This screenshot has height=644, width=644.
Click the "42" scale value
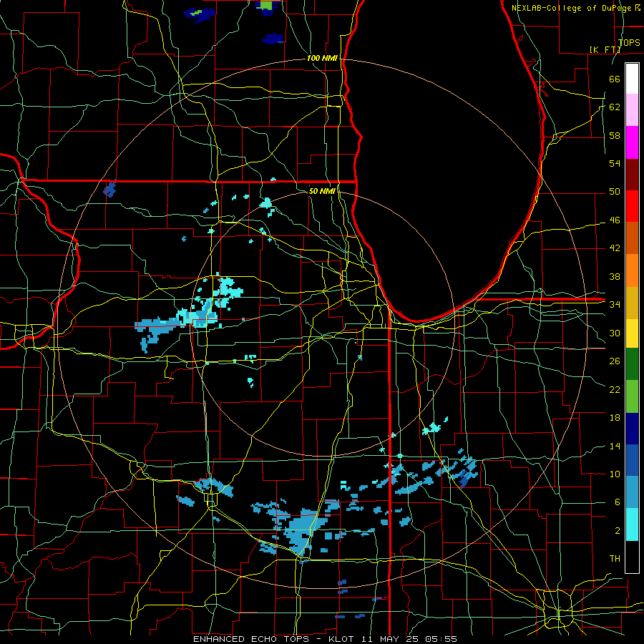[x=615, y=248]
